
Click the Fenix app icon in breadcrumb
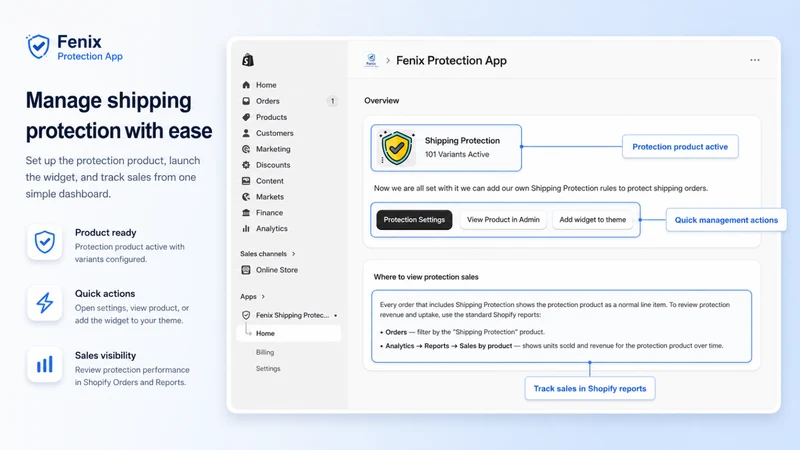tap(371, 60)
